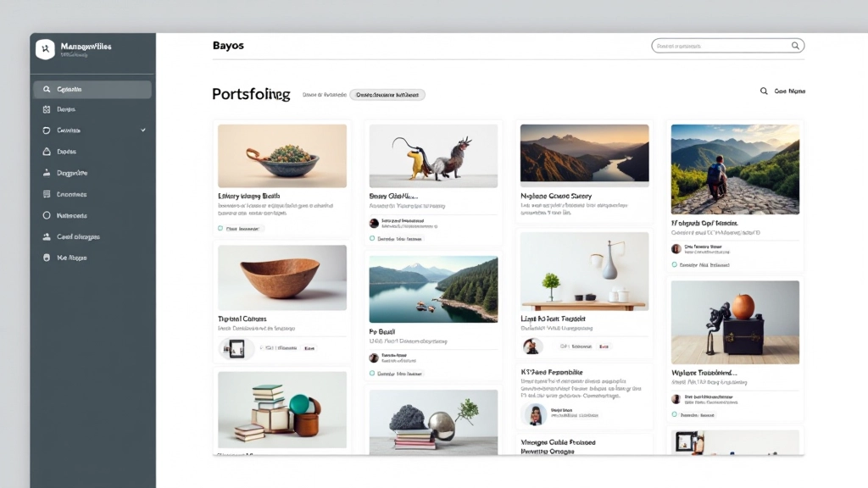Click the app logo icon at sidebar top
Image resolution: width=868 pixels, height=488 pixels.
(47, 48)
